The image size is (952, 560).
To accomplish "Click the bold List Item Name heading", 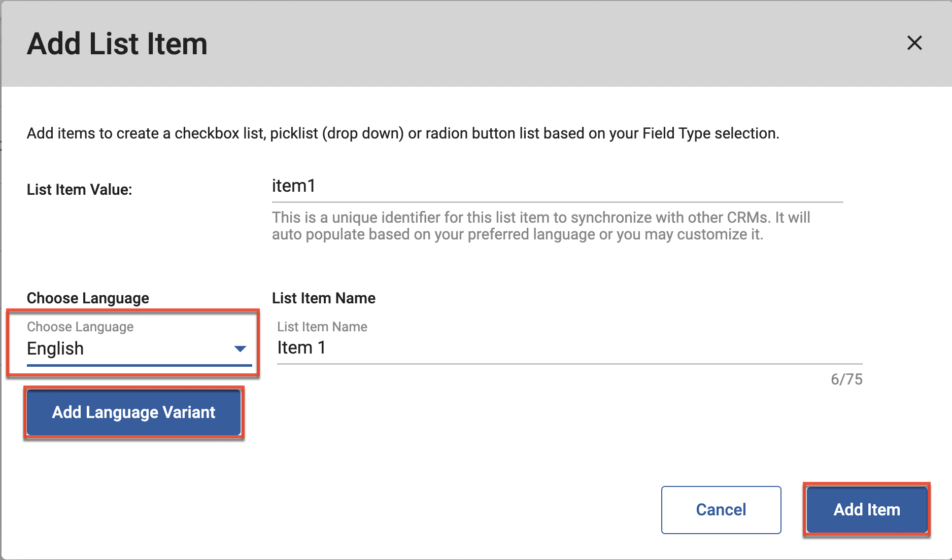I will (x=323, y=298).
